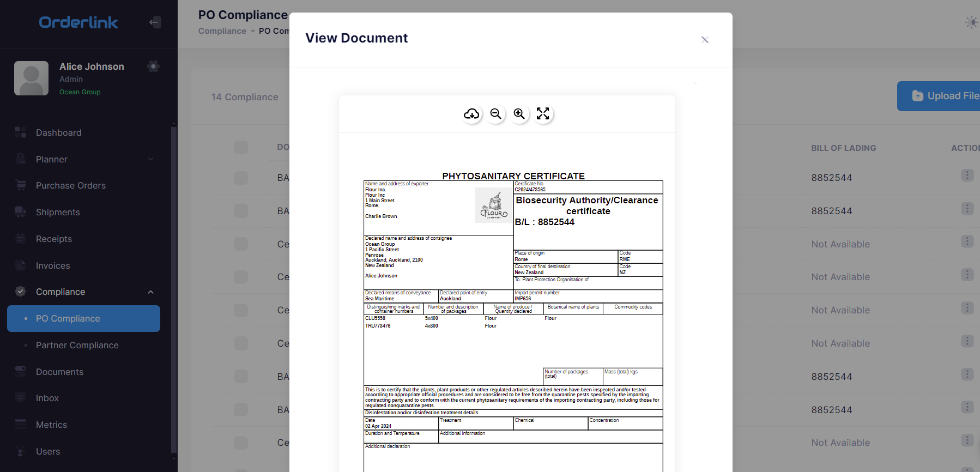The width and height of the screenshot is (980, 472).
Task: Open the Documents section
Action: (59, 372)
